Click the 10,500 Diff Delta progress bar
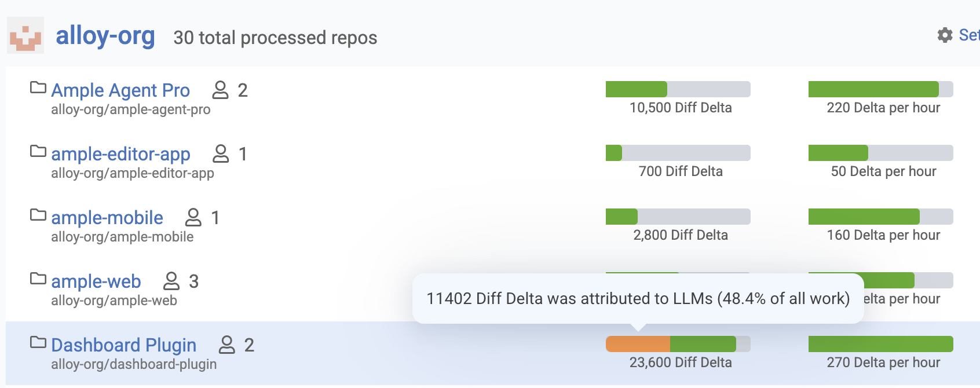The height and width of the screenshot is (388, 980). coord(678,89)
